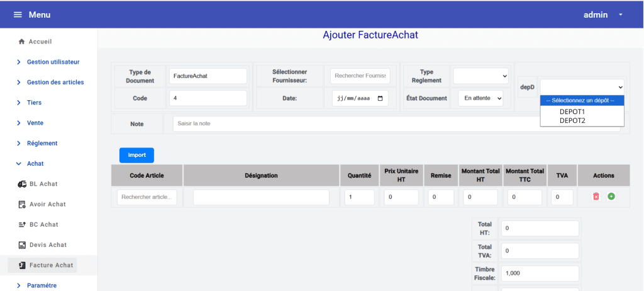Click the Accueil home icon
Screen dimensions: 644x291
[21, 42]
